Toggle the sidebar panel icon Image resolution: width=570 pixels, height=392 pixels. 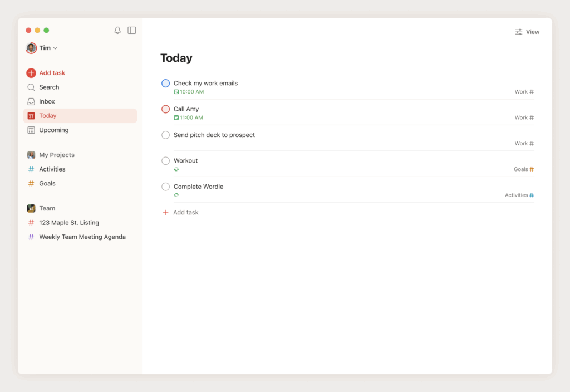point(131,30)
